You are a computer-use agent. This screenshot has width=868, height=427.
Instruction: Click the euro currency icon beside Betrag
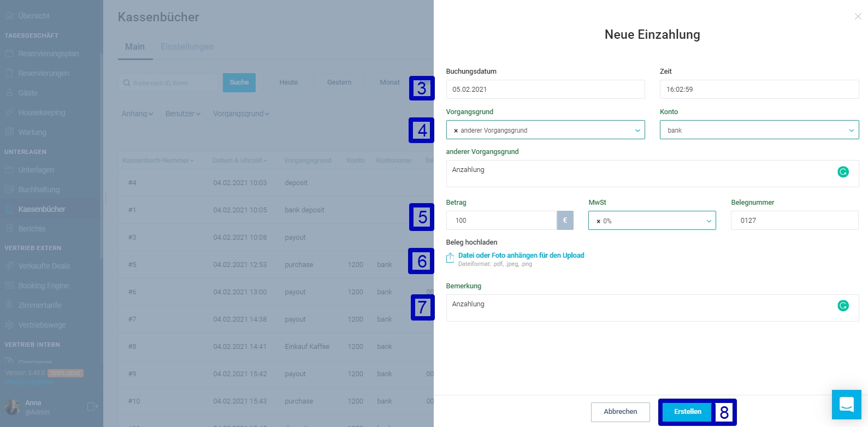pos(565,221)
